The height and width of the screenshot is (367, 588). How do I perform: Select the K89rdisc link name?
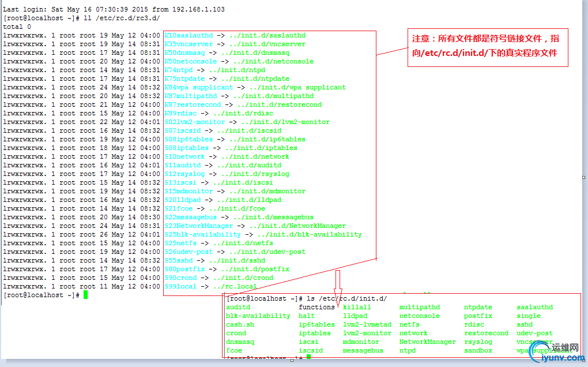180,113
